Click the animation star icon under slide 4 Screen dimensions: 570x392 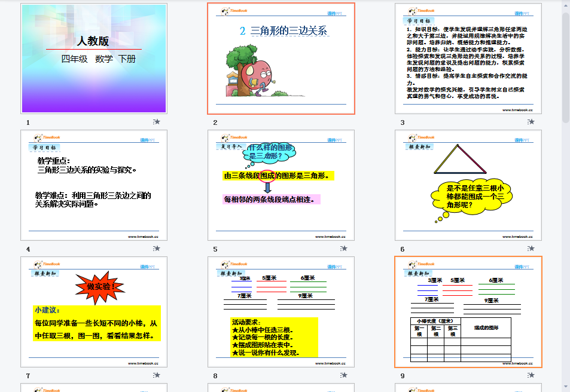tap(157, 249)
